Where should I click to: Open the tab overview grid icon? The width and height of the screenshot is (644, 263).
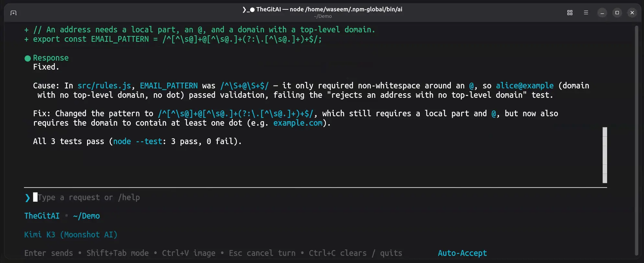570,13
